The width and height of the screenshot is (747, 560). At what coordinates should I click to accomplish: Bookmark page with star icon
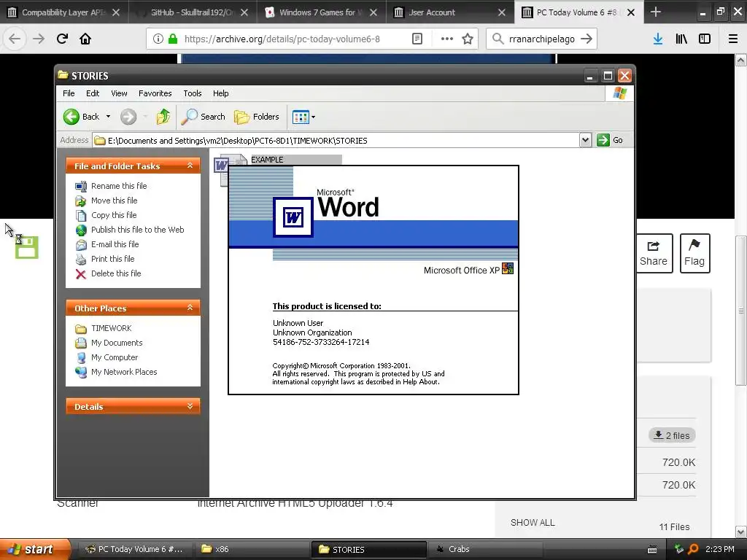tap(468, 39)
